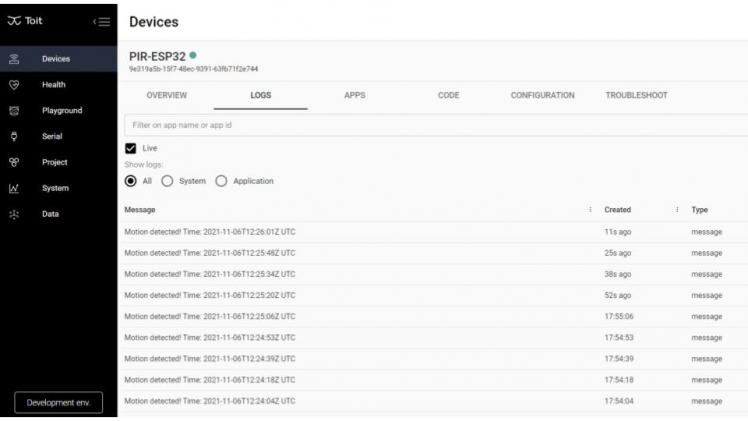Select log message at 12:24:53Z
This screenshot has width=748, height=421.
point(210,338)
